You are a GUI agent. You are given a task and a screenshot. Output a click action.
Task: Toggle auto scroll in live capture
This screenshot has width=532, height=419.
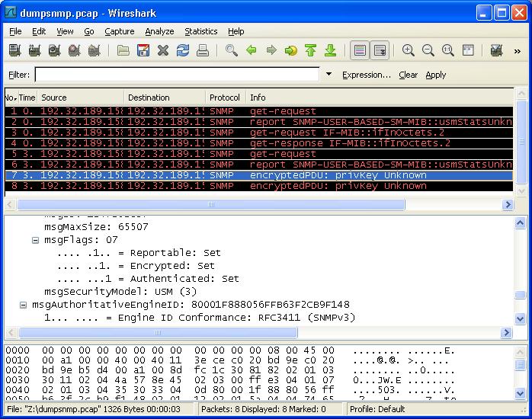point(380,51)
